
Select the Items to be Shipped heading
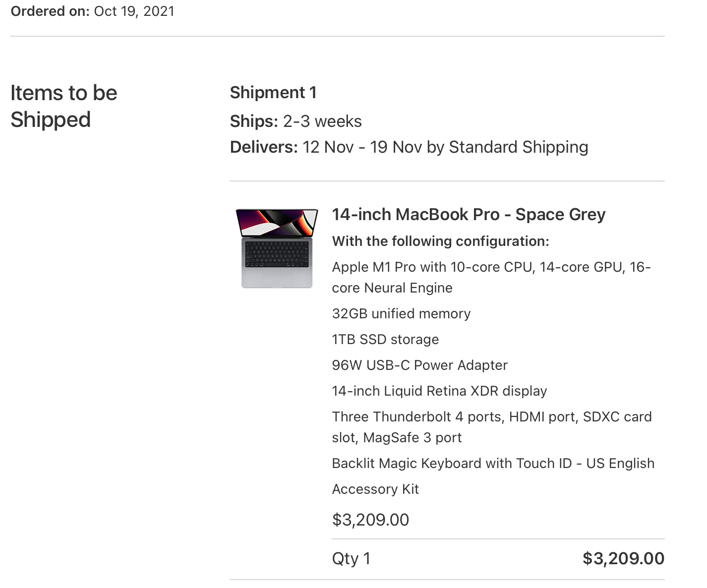pos(63,106)
